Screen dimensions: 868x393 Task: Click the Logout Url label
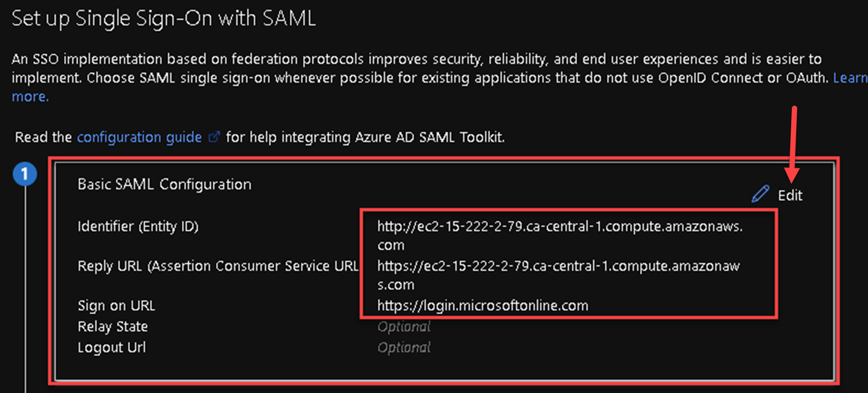point(112,347)
